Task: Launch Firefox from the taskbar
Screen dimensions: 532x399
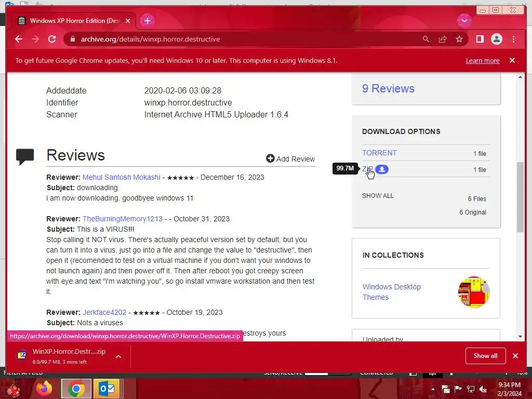Action: pos(45,389)
